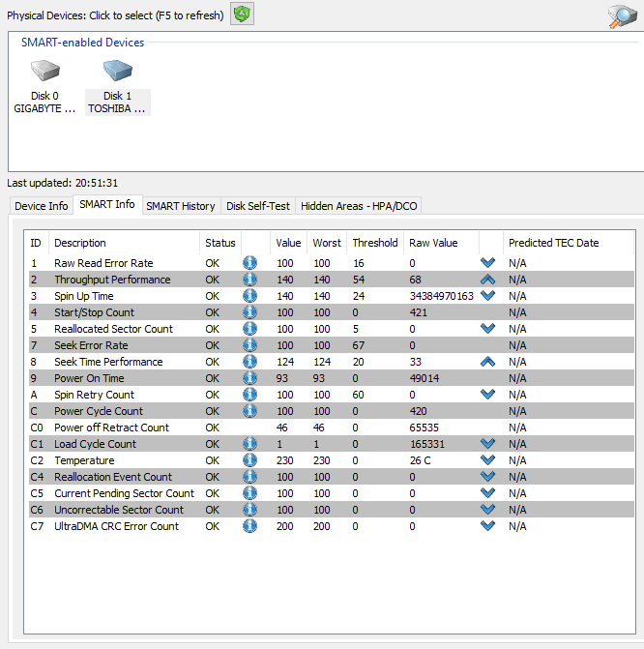Click down arrow on Uncorrectable Sector Count row
This screenshot has width=644, height=649.
(488, 509)
